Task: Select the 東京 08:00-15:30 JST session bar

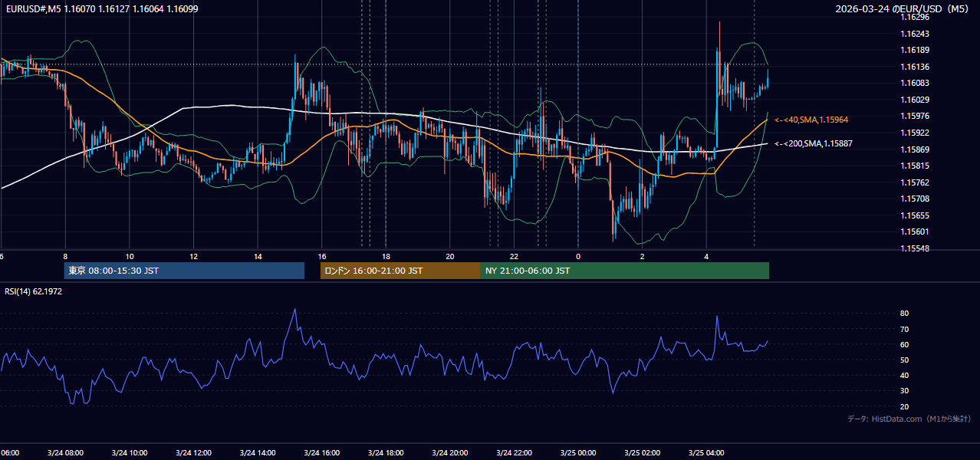Action: click(184, 271)
